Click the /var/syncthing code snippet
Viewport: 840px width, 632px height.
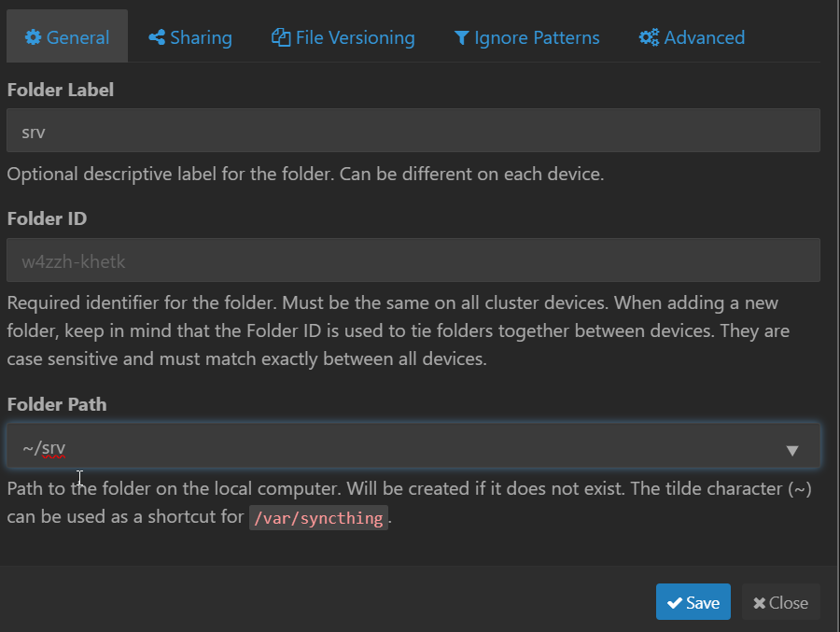(318, 517)
